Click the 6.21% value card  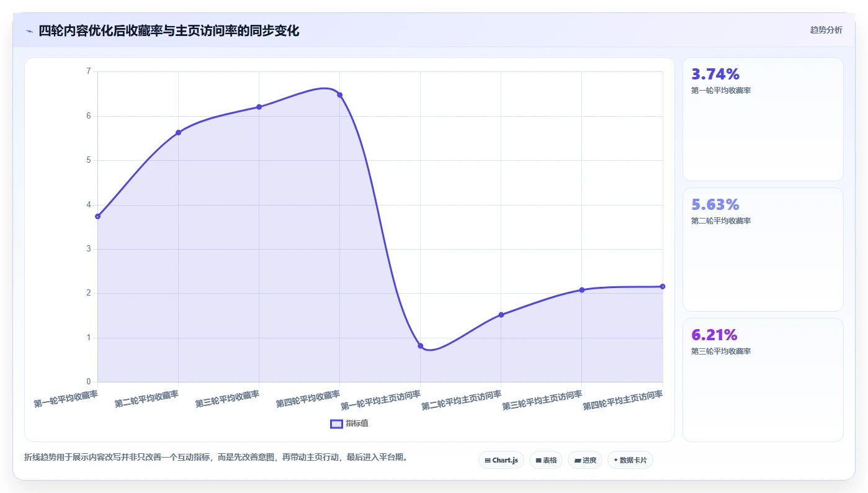point(763,380)
